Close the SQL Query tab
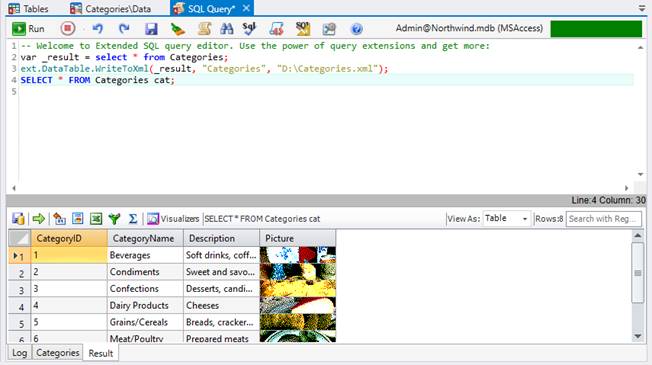652x365 pixels. [246, 8]
